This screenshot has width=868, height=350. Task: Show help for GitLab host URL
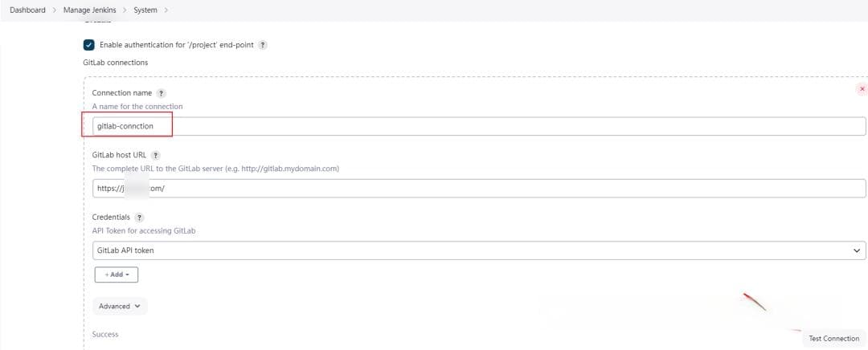tap(156, 156)
